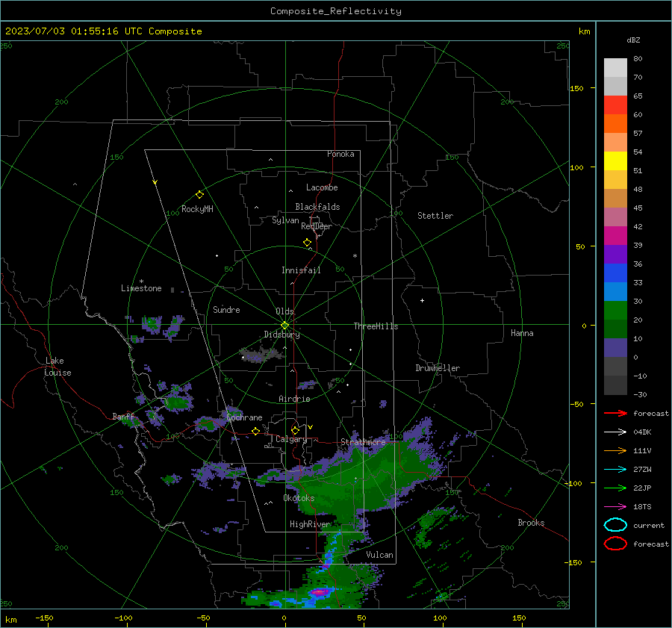Pick the bright yellow dBZ legend swatch
The image size is (672, 628).
(615, 161)
